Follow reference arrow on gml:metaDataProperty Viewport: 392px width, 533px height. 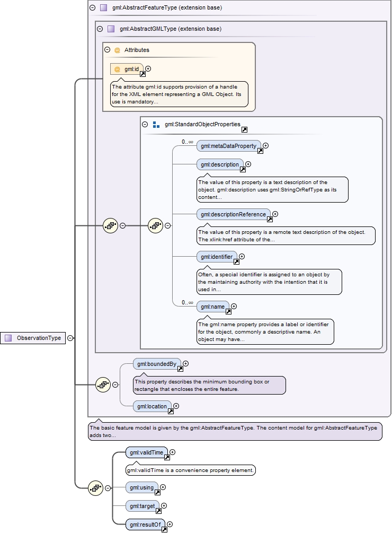pos(260,151)
